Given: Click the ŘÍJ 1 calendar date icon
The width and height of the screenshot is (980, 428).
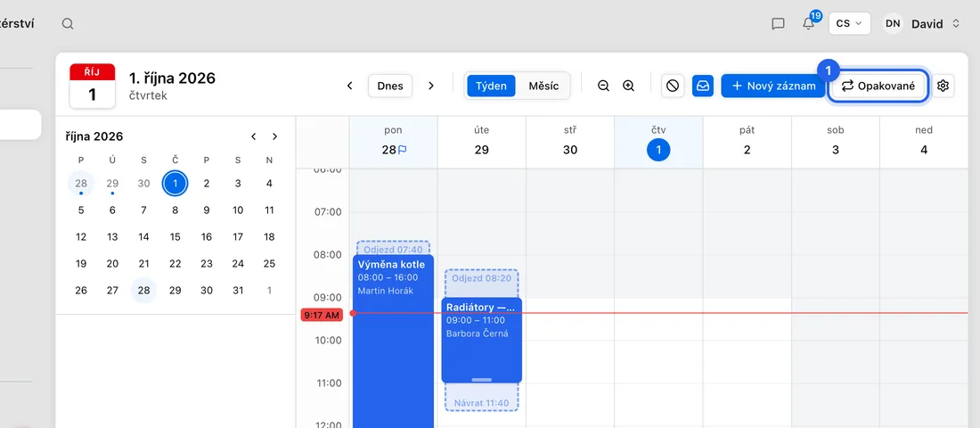Looking at the screenshot, I should tap(93, 86).
